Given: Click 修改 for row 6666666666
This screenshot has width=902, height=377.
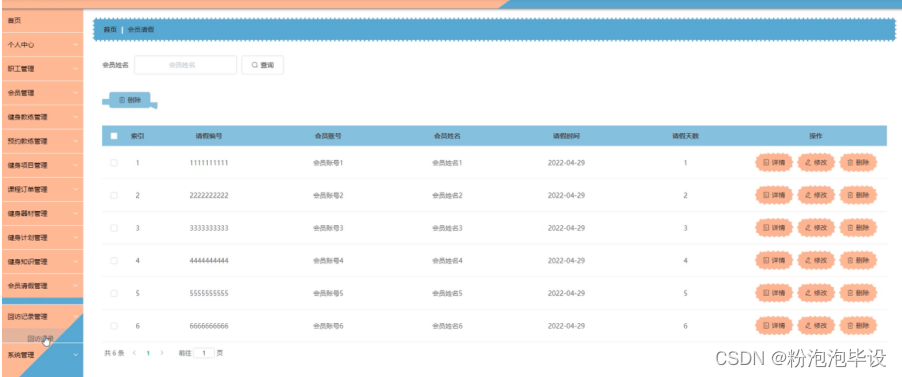Looking at the screenshot, I should tap(816, 326).
